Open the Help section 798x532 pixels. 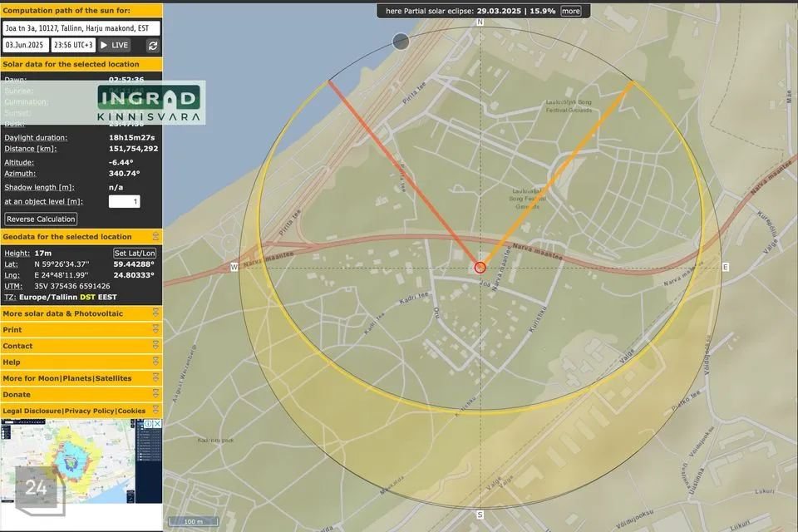click(x=155, y=362)
